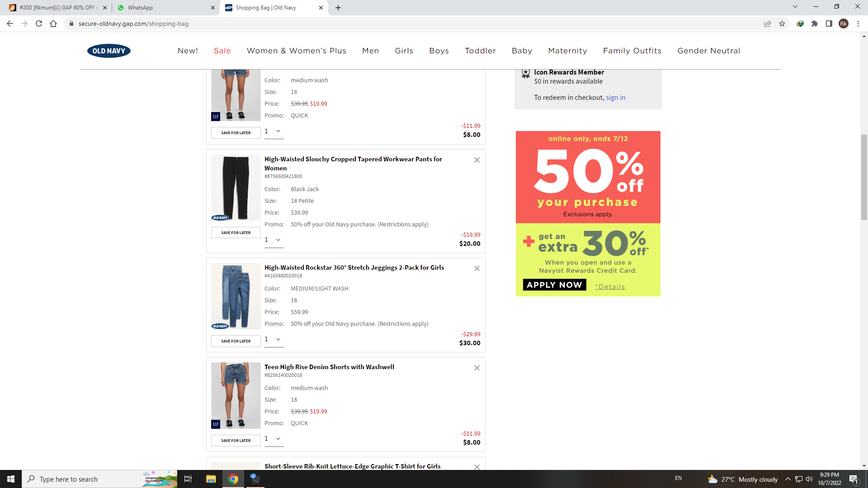Viewport: 868px width, 488px height.
Task: Click the Chrome taskbar icon
Action: [x=233, y=479]
